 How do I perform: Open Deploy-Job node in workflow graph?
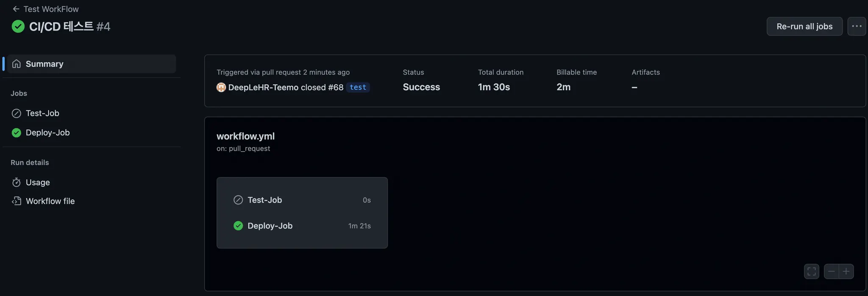coord(270,226)
